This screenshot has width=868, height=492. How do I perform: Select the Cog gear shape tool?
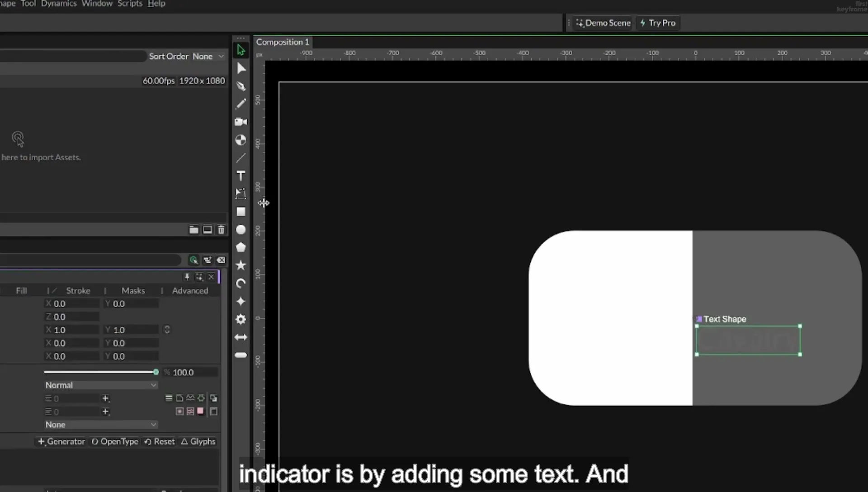(x=241, y=319)
